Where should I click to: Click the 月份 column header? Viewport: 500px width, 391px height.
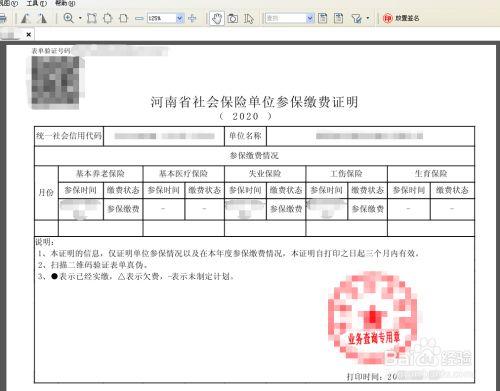point(46,192)
